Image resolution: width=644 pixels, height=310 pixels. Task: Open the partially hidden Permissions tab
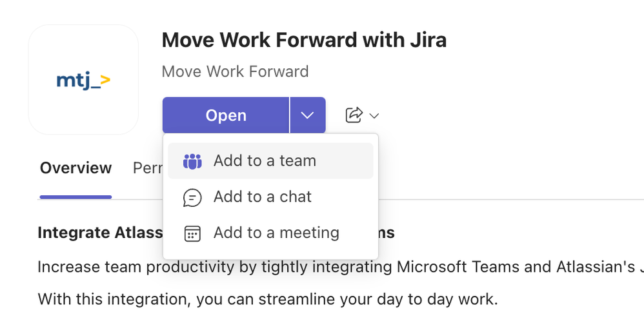coord(147,168)
